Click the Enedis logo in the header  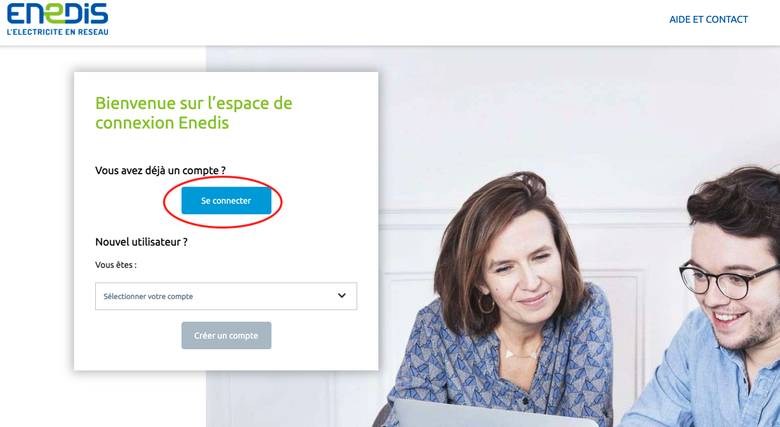(x=57, y=18)
